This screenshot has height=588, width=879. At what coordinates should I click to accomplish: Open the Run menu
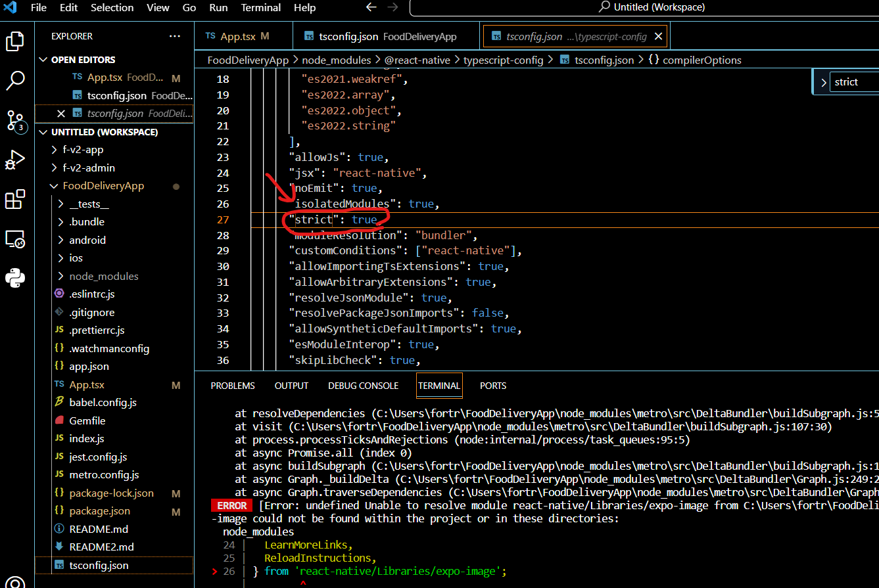pyautogui.click(x=218, y=8)
